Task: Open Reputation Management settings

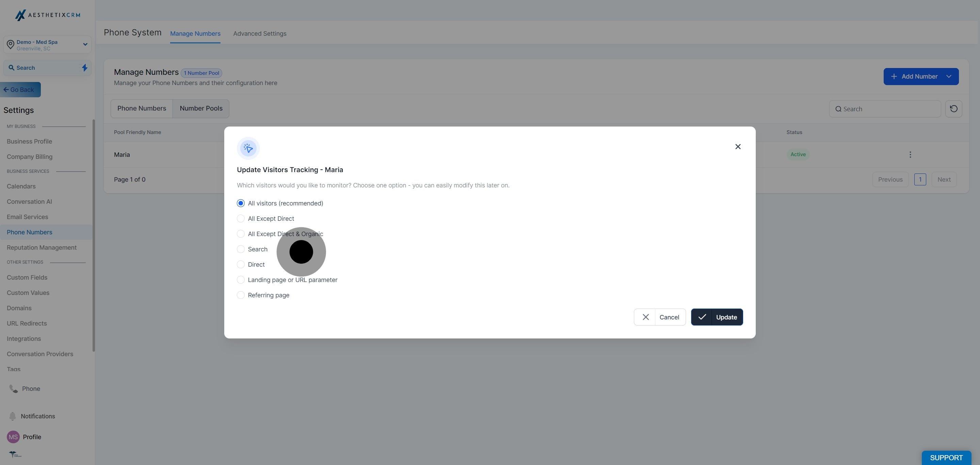Action: (x=42, y=248)
